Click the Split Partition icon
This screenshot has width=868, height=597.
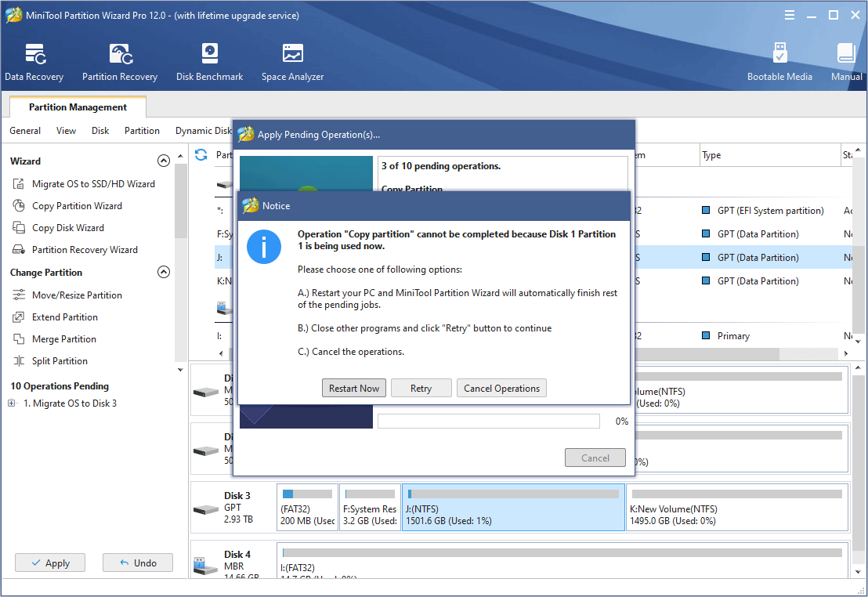pos(18,361)
